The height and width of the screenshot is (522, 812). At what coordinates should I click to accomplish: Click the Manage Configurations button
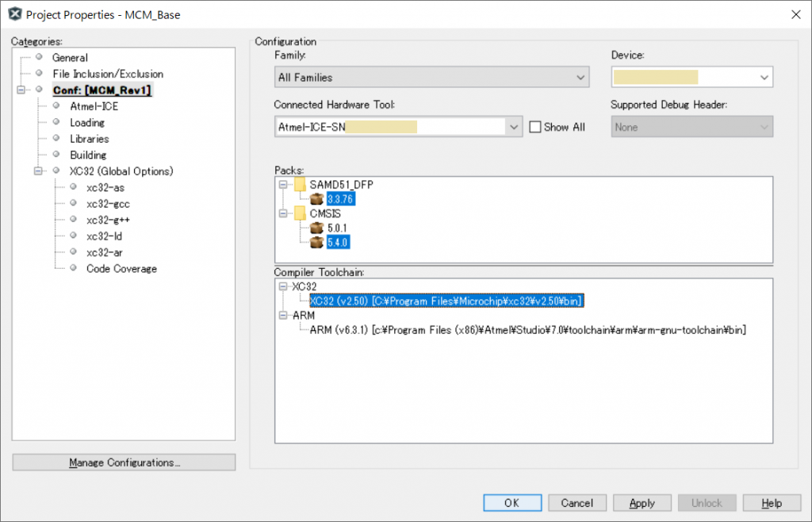pyautogui.click(x=124, y=463)
